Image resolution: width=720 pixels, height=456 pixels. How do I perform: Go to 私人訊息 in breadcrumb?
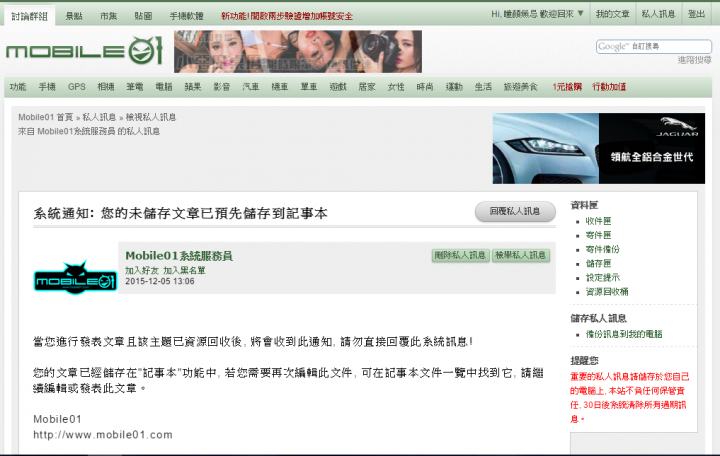coord(99,117)
